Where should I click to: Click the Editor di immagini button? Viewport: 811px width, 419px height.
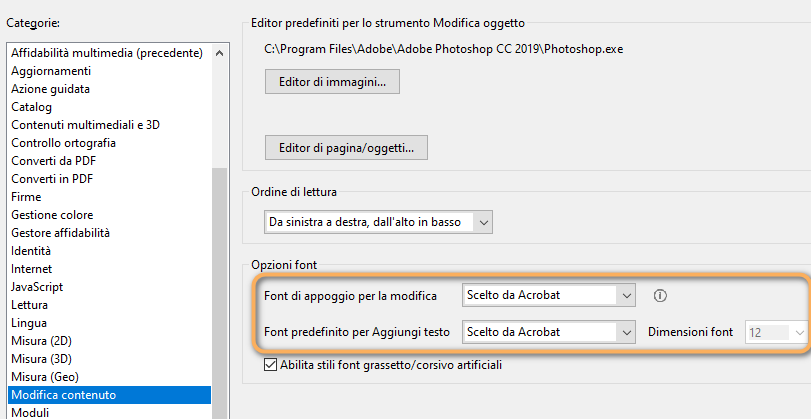pos(332,81)
